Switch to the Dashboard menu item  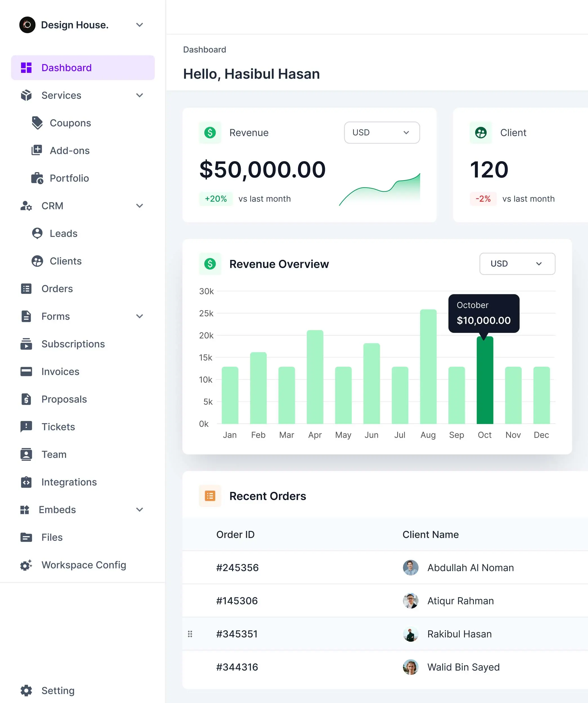pos(66,67)
